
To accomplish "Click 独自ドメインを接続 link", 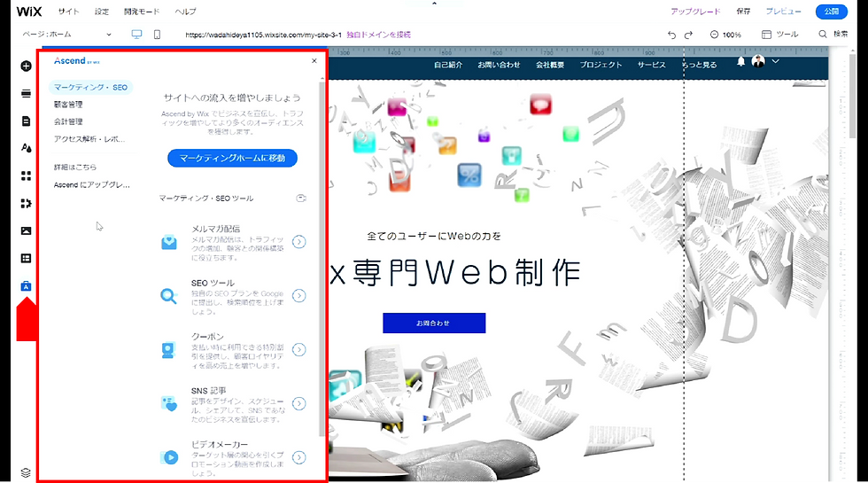I will (379, 35).
